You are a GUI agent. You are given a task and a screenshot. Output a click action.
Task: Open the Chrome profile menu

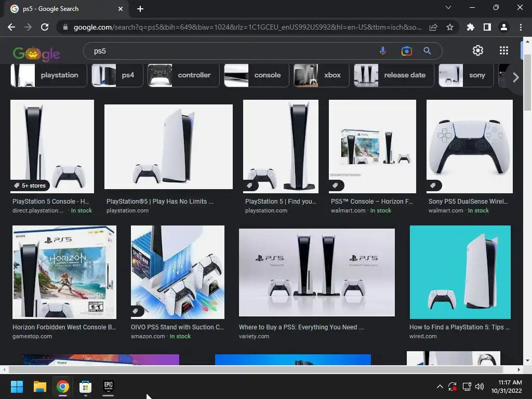point(504,27)
